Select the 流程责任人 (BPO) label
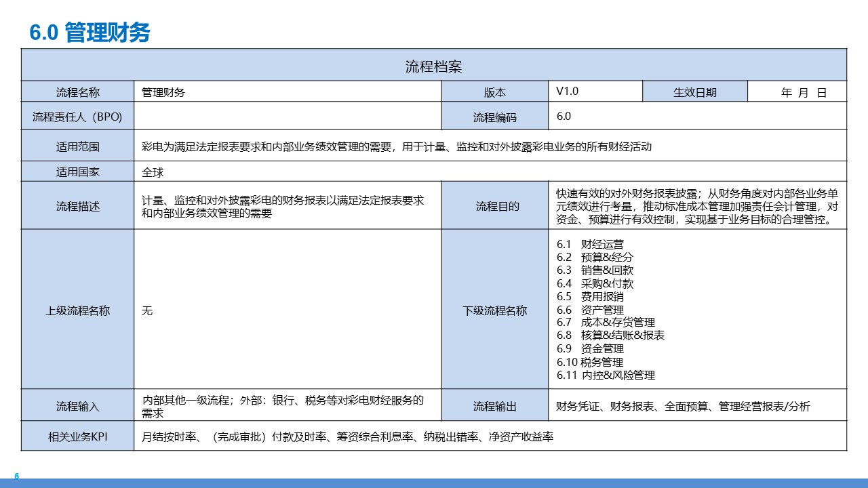The width and height of the screenshot is (868, 488). pyautogui.click(x=78, y=116)
